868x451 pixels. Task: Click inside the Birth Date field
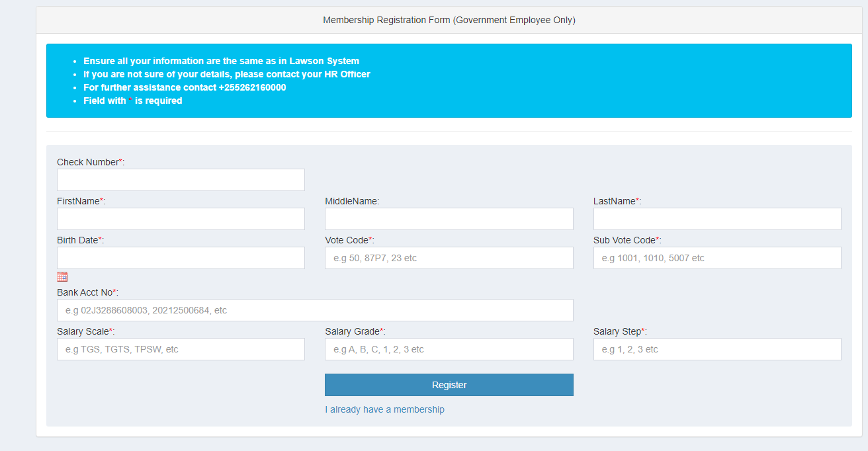pyautogui.click(x=181, y=257)
